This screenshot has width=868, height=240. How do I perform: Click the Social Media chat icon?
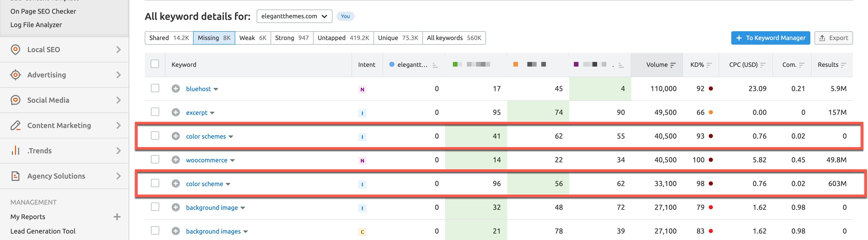pyautogui.click(x=16, y=100)
